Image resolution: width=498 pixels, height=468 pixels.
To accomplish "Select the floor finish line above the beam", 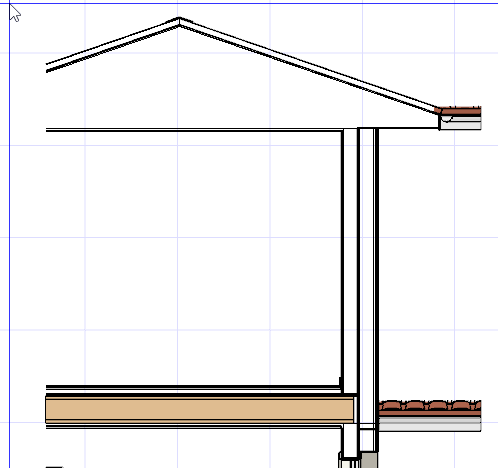I will click(193, 388).
